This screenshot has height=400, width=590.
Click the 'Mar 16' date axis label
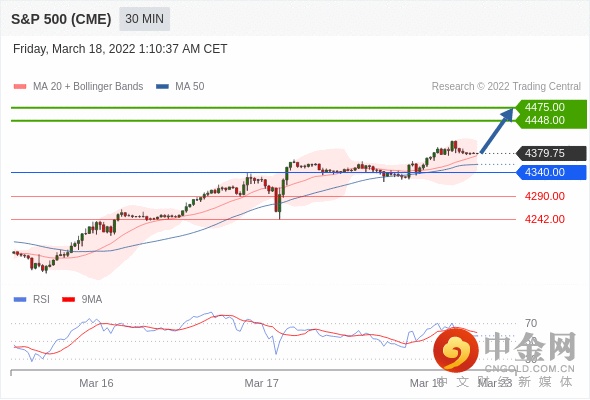(x=96, y=383)
